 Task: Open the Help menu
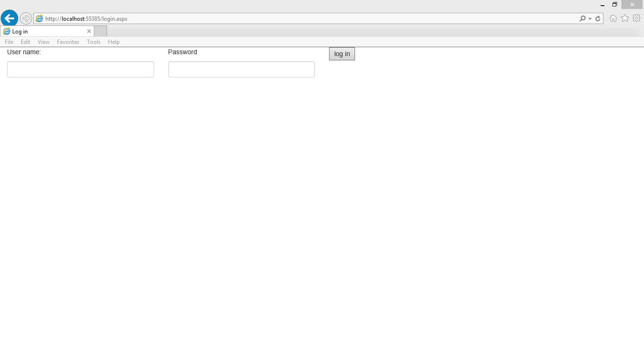coord(114,42)
